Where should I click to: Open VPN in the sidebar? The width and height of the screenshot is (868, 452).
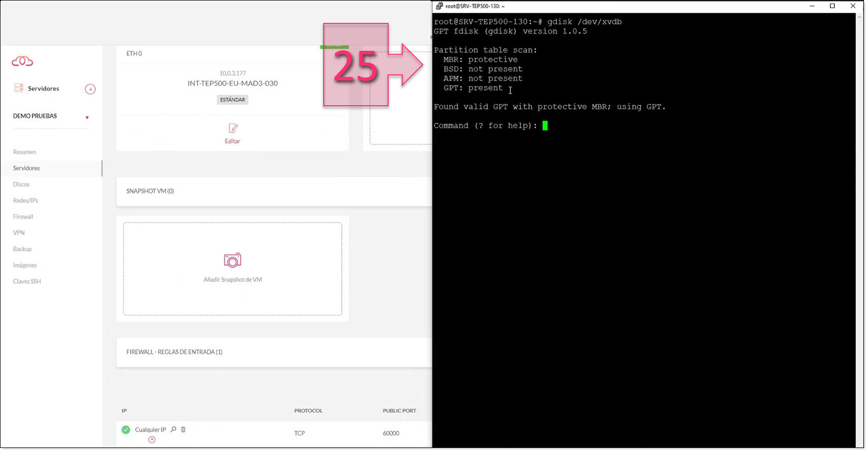(19, 233)
